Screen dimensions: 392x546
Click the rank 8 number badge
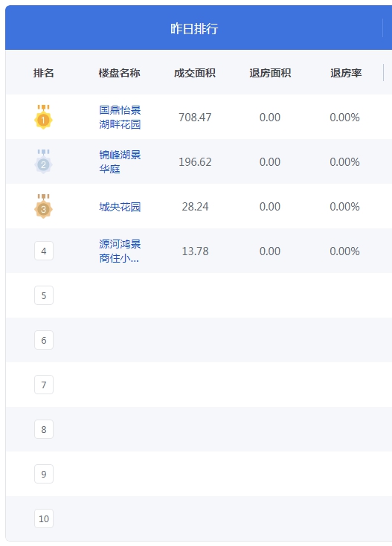click(x=44, y=429)
